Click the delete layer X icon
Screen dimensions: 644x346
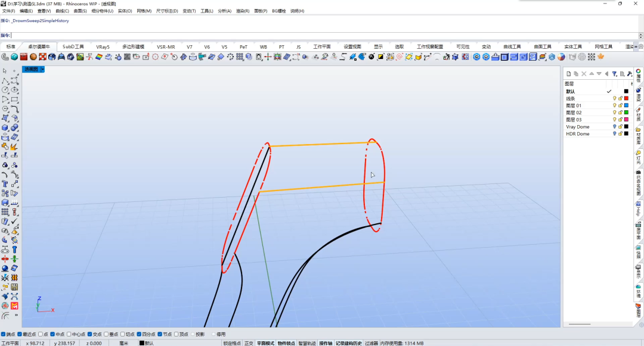pos(584,74)
